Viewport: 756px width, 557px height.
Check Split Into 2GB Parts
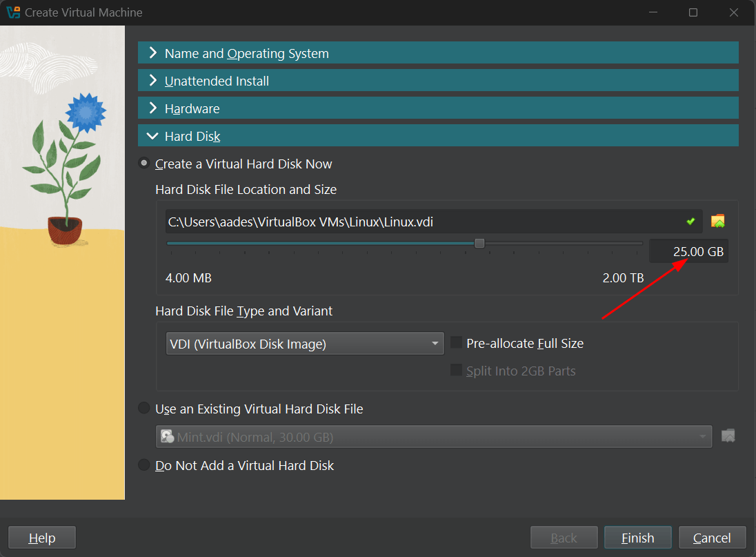(x=456, y=370)
